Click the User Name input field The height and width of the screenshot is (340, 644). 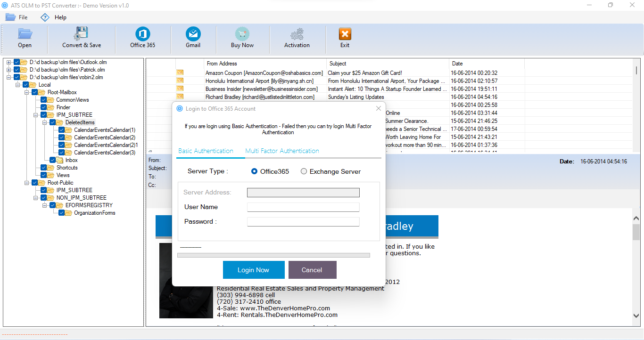(303, 207)
